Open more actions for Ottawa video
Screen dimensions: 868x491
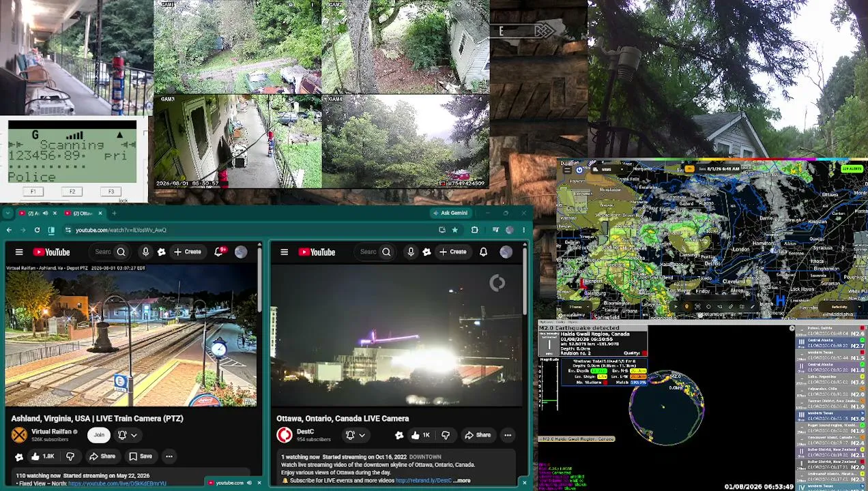tap(508, 435)
